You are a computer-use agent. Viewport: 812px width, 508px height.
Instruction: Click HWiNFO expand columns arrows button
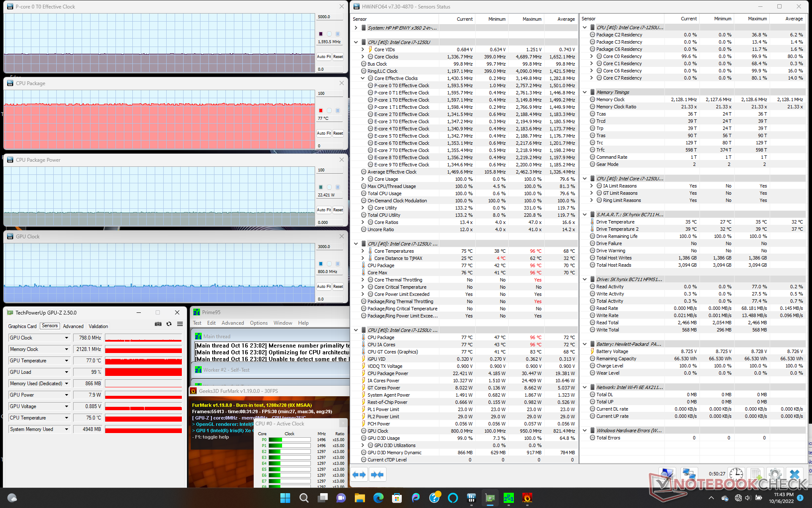[359, 475]
